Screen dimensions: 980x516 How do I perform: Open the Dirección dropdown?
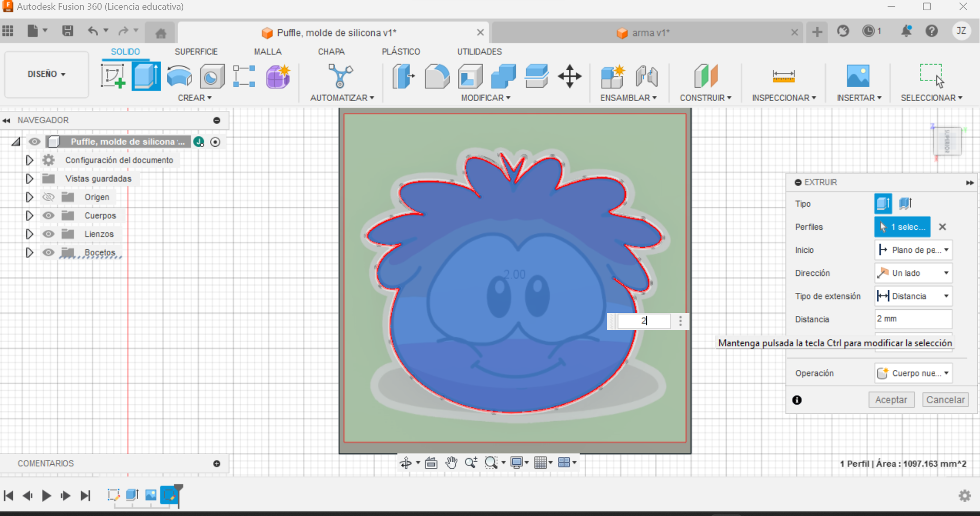point(913,273)
